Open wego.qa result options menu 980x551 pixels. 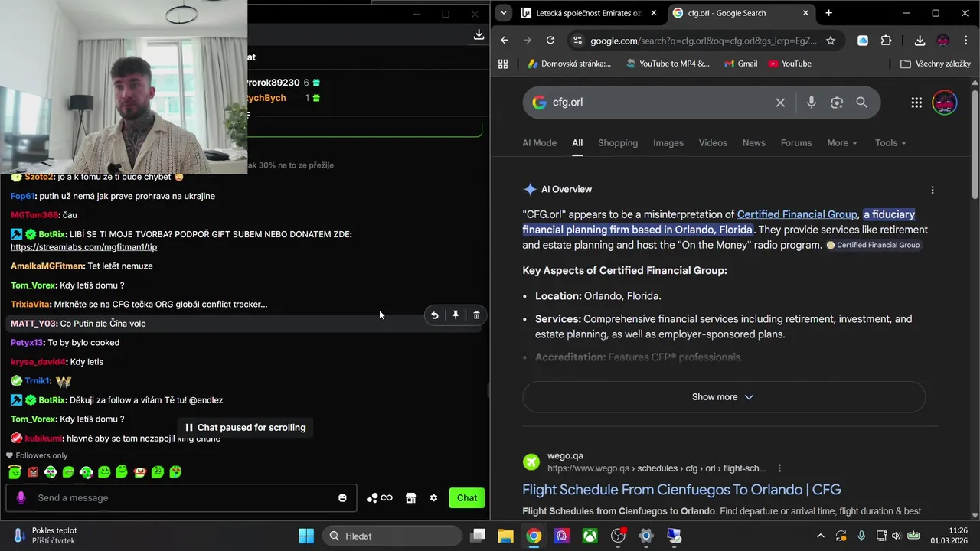tap(779, 468)
